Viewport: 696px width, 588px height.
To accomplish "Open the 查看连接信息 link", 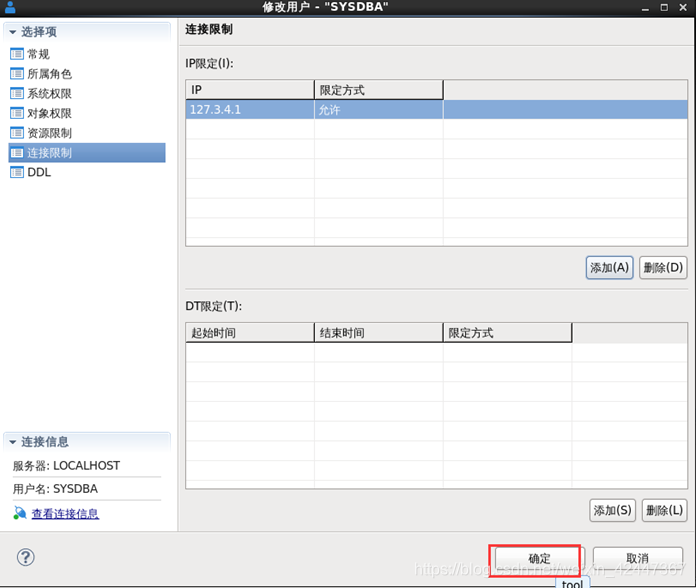I will point(65,513).
